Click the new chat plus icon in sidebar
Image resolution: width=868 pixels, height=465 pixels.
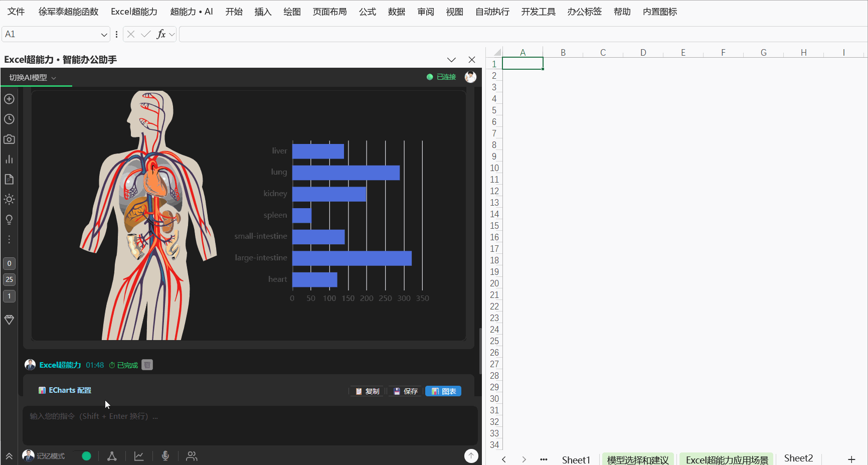pos(9,99)
